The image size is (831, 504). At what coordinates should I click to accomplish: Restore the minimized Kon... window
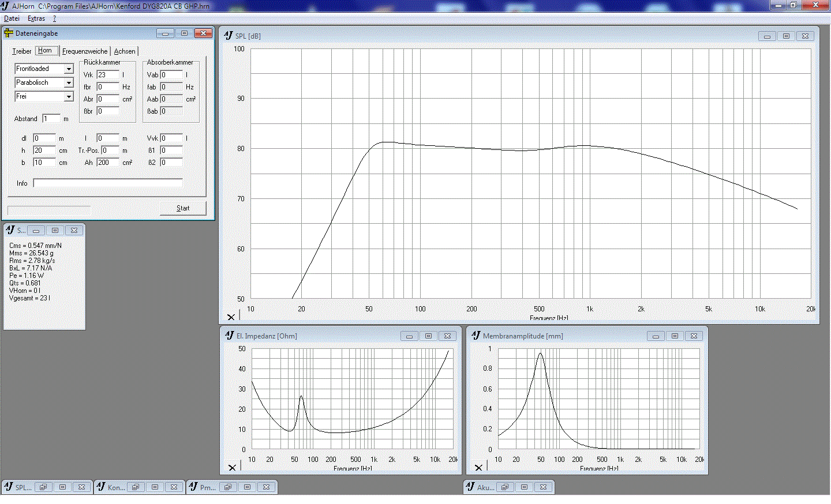pos(136,487)
